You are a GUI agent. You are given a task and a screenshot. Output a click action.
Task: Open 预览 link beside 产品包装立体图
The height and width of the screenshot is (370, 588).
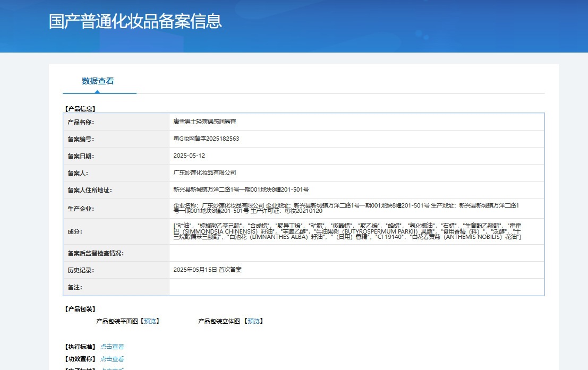pyautogui.click(x=253, y=321)
